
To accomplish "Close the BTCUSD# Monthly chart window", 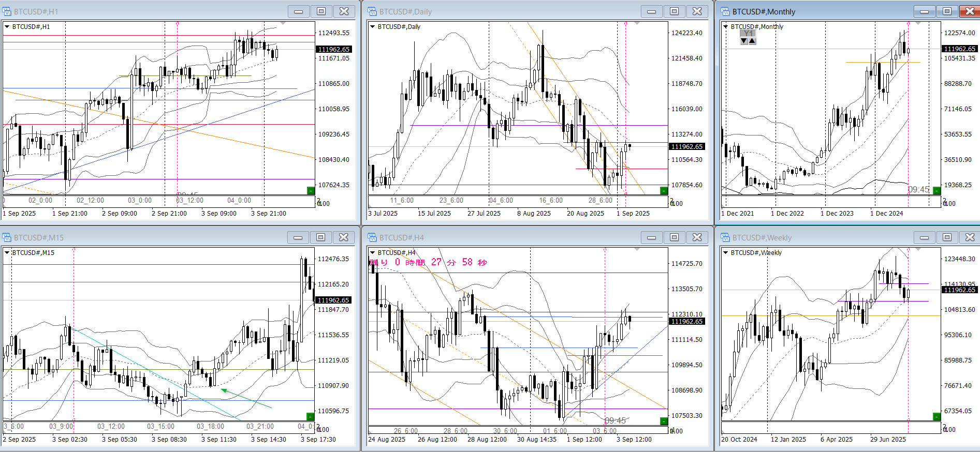I will click(x=969, y=11).
